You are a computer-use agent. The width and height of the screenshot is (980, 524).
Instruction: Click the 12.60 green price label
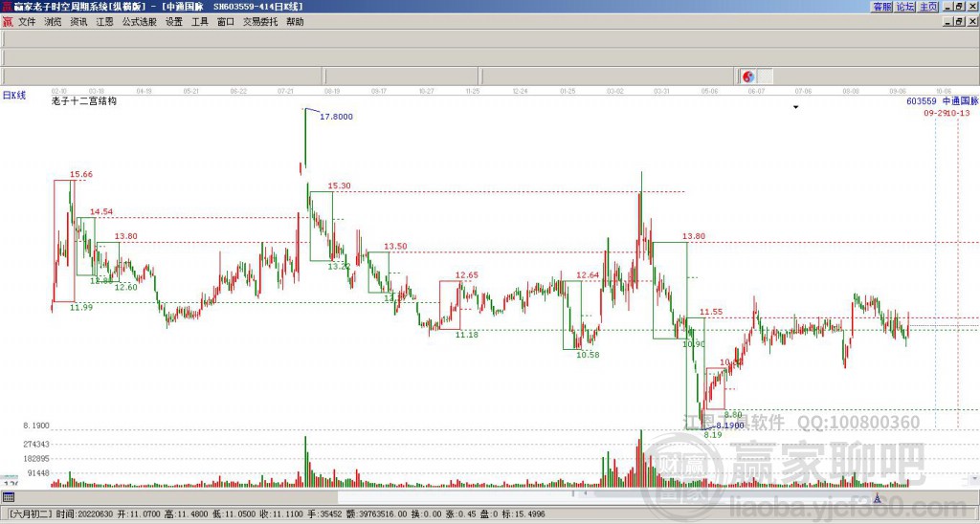click(x=125, y=287)
